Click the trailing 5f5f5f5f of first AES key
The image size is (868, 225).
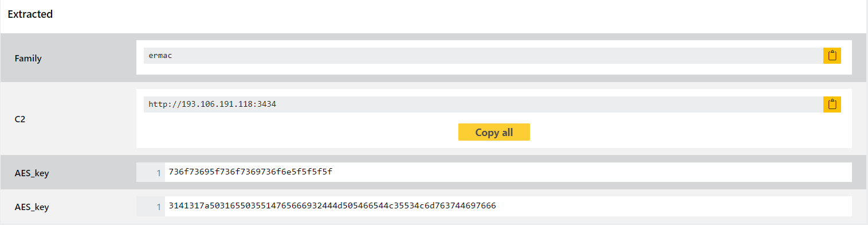click(313, 172)
